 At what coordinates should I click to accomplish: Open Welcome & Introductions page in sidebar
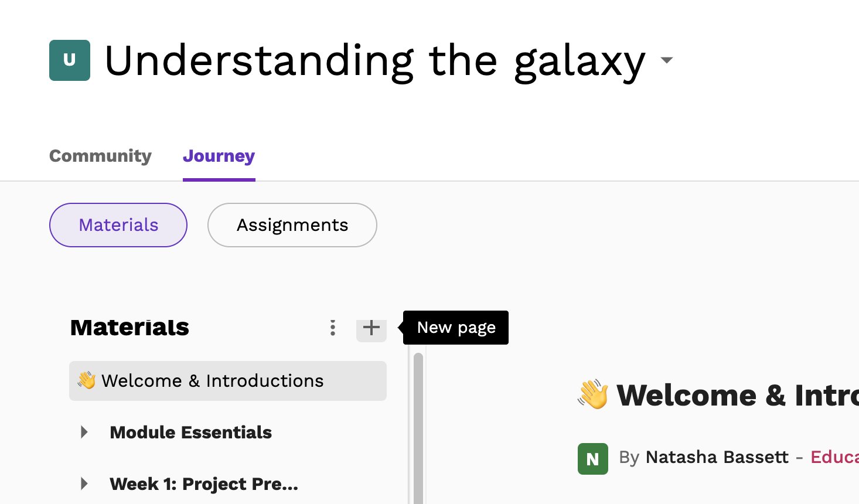[228, 381]
